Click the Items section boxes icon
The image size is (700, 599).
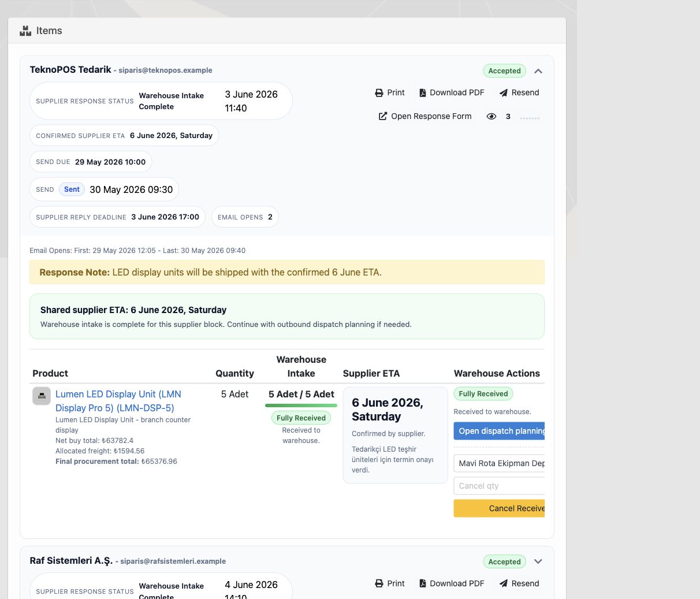[x=25, y=31]
